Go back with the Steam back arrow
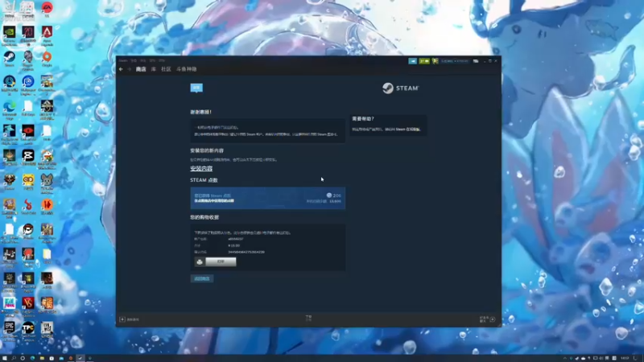Viewport: 644px width, 362px height. tap(121, 69)
